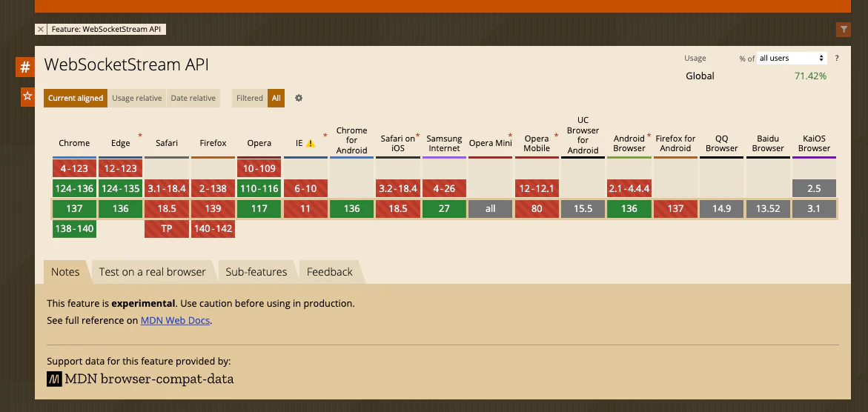Select Edge 12-123 cell
Screen dimensions: 868x412
[x=121, y=167]
